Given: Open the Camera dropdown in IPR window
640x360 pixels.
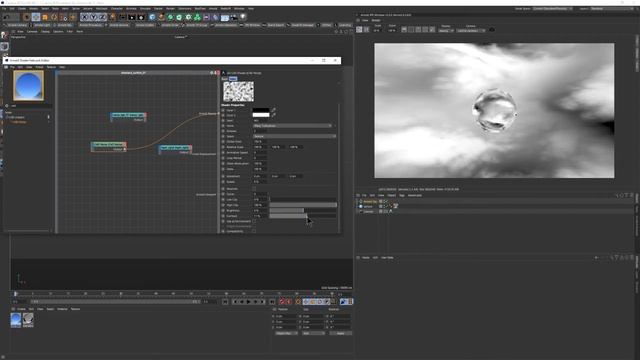Looking at the screenshot, I should tap(471, 31).
